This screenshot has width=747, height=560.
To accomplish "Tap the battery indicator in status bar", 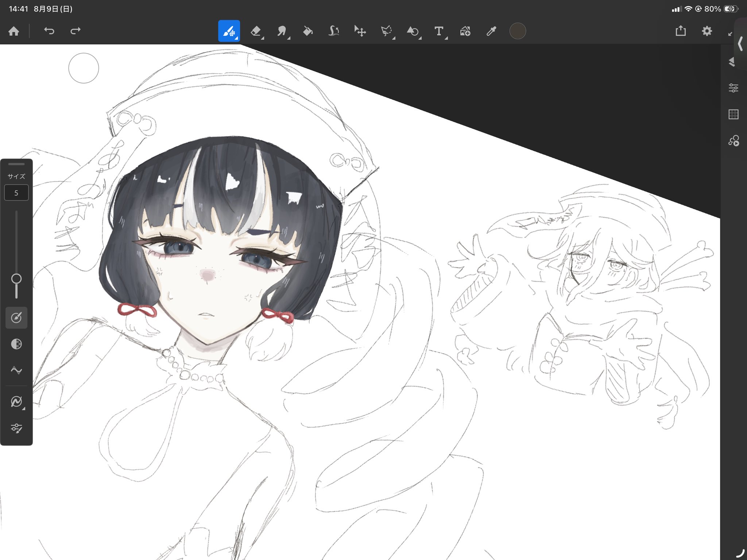I will tap(731, 9).
